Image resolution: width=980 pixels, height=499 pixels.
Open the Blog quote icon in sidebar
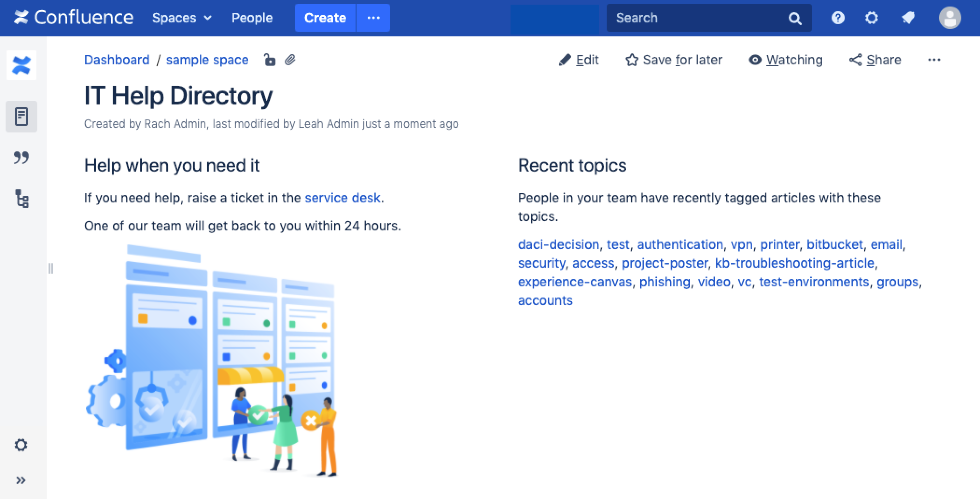pyautogui.click(x=21, y=158)
